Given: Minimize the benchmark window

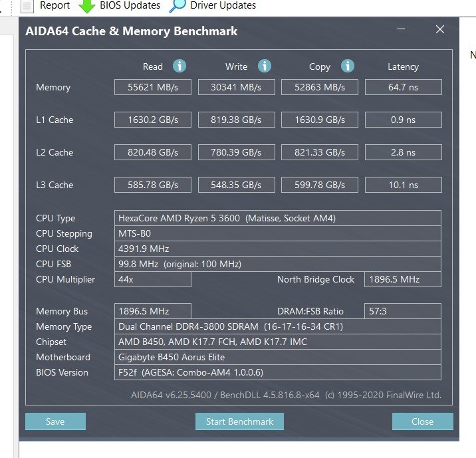Looking at the screenshot, I should coord(401,29).
